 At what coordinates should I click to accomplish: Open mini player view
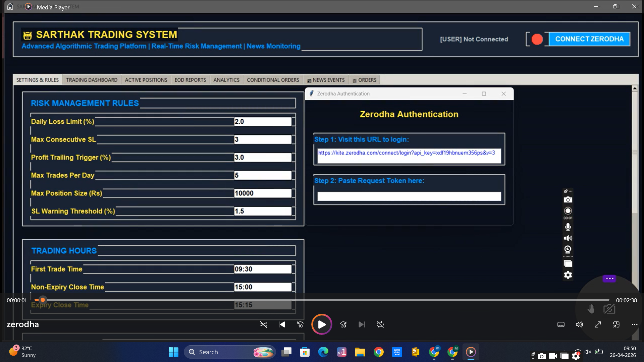(x=616, y=324)
